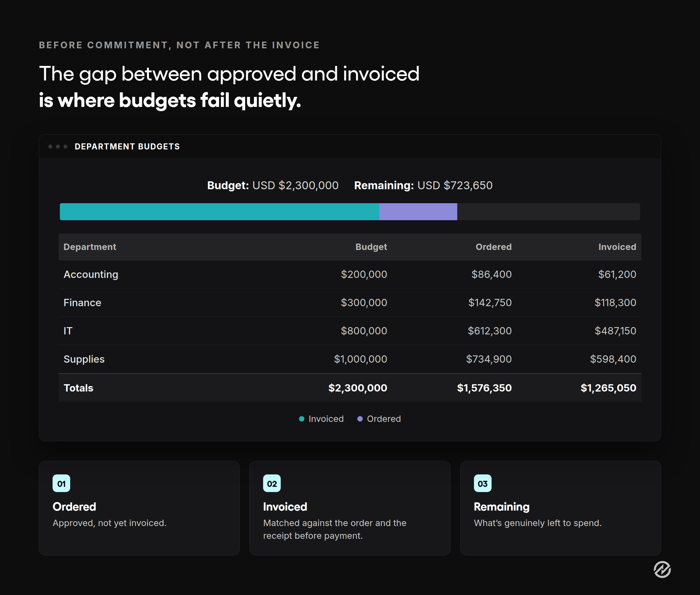
Task: Click the unfilled remaining portion of the budget bar
Action: [x=548, y=212]
